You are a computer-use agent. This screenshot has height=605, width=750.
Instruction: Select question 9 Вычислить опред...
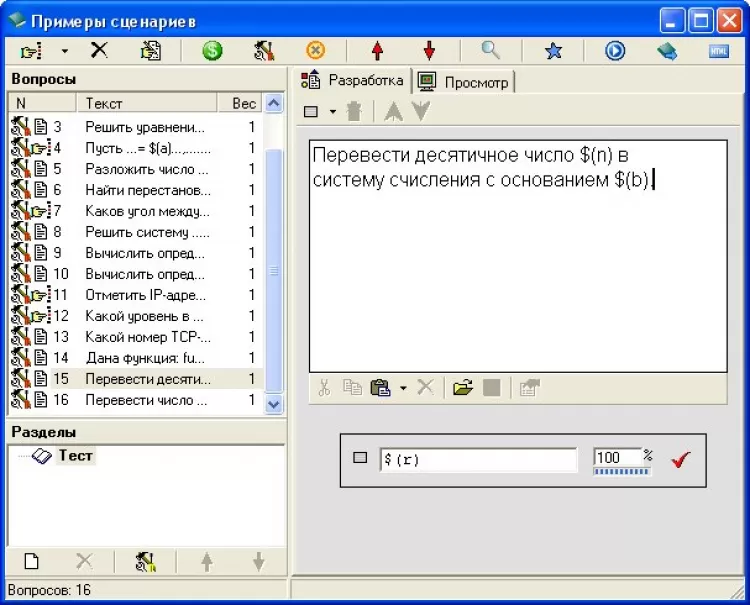point(136,253)
